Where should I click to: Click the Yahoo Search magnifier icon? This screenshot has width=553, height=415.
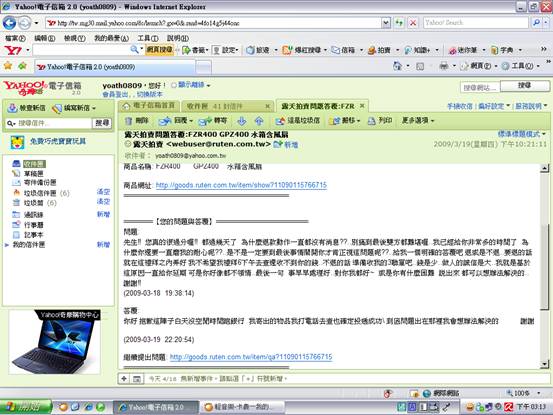pos(536,23)
